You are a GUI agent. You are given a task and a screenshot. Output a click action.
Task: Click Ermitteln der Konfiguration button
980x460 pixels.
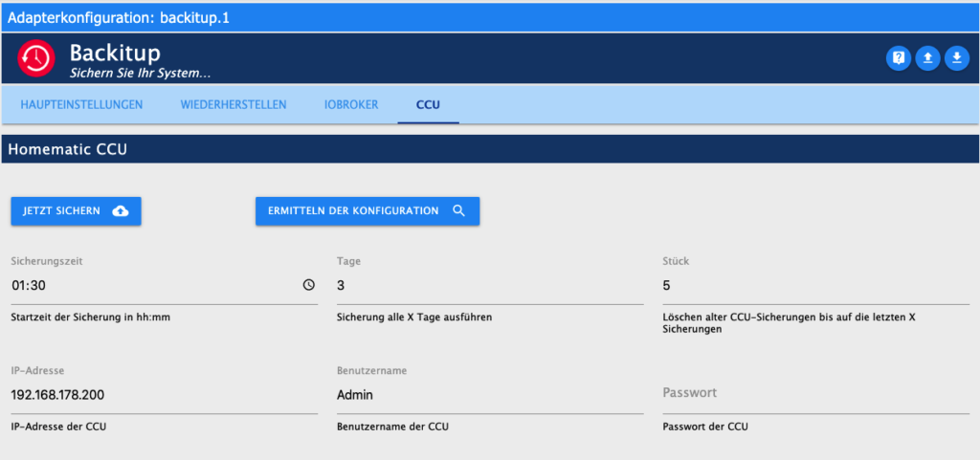coord(367,211)
